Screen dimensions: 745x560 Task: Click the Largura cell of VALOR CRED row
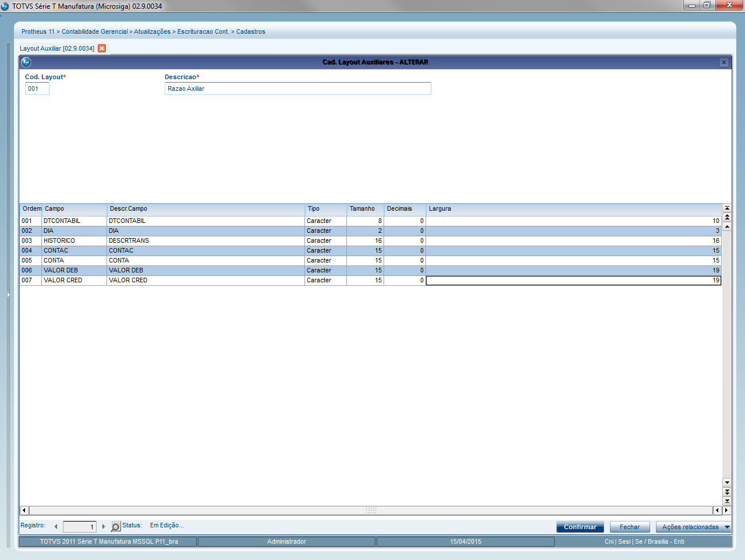(x=574, y=281)
